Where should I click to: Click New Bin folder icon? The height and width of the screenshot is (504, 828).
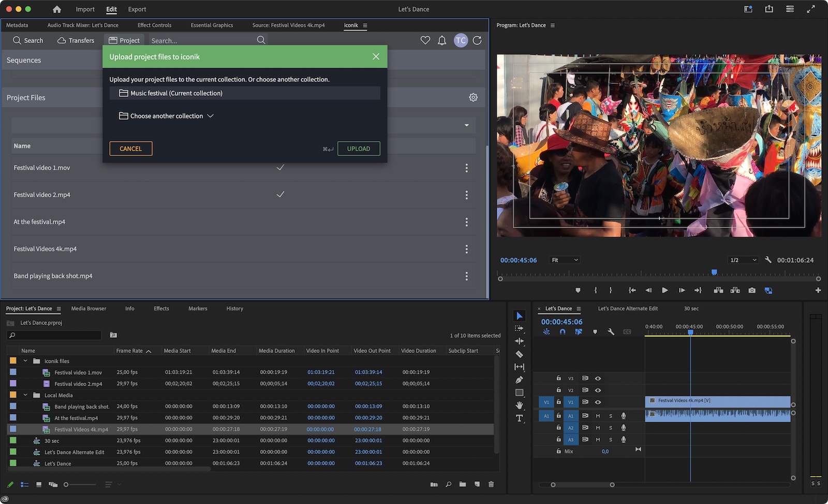click(463, 484)
